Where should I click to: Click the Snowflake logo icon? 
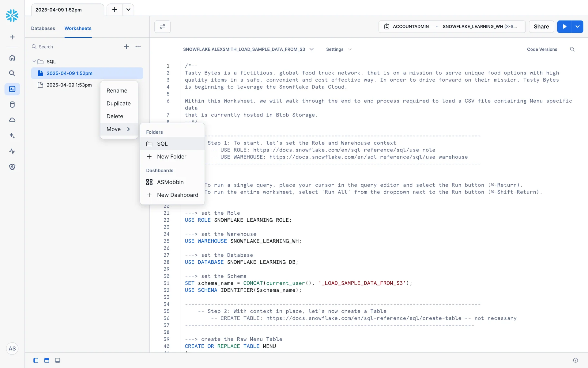(x=12, y=15)
